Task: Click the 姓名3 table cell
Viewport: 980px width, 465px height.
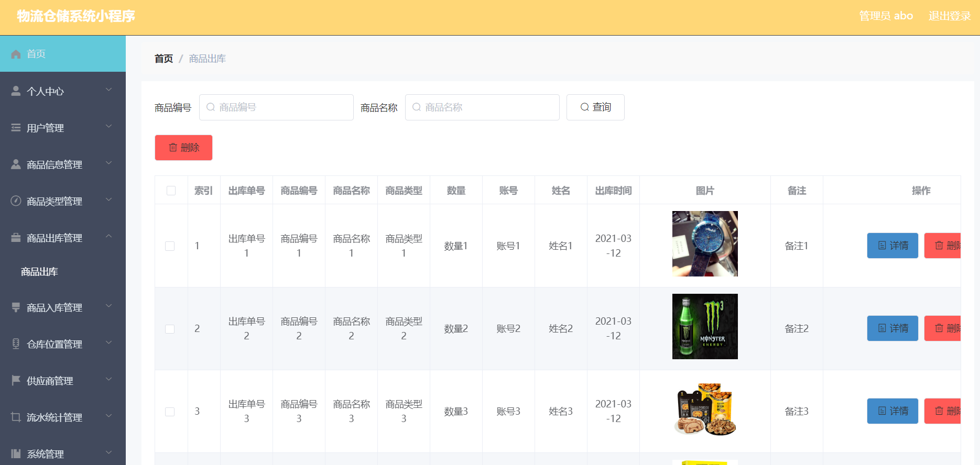Action: point(561,411)
